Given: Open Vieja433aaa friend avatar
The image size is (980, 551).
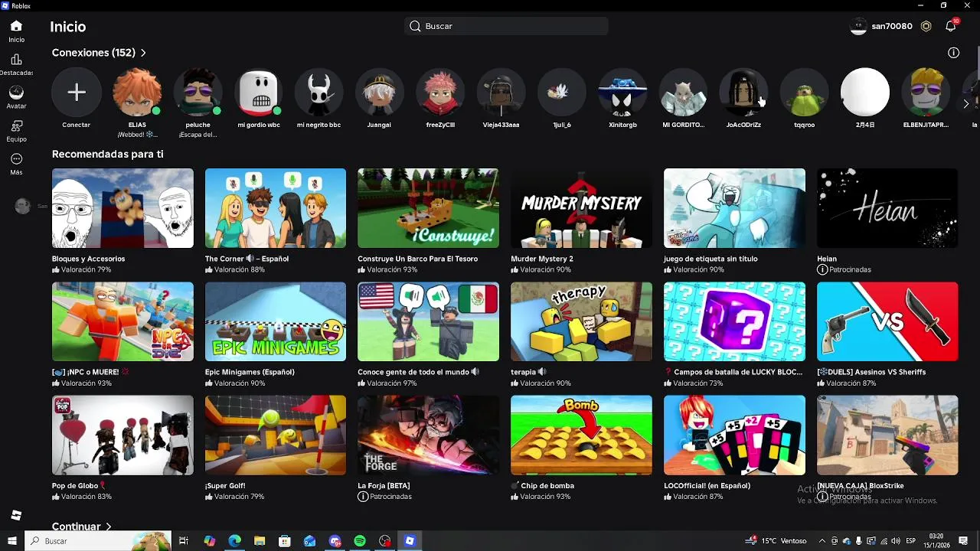Looking at the screenshot, I should coord(501,93).
